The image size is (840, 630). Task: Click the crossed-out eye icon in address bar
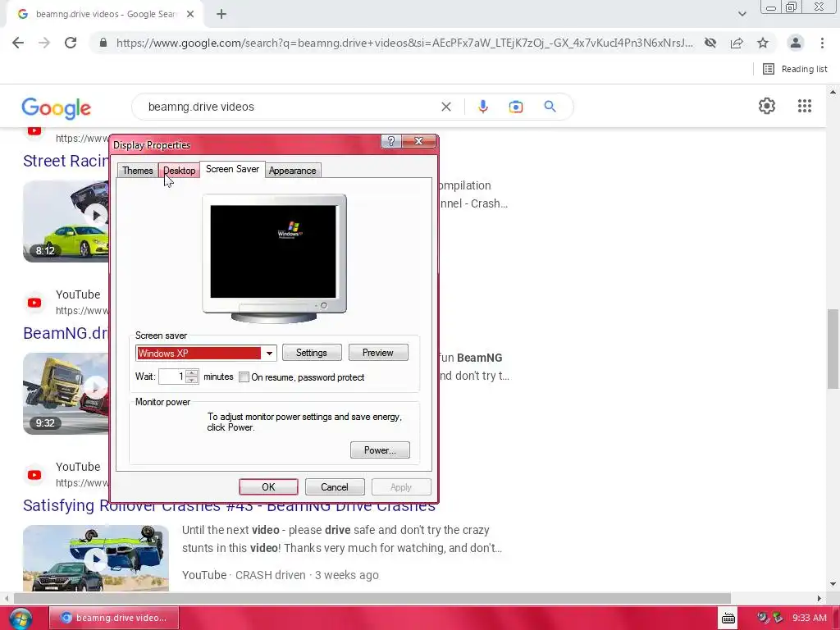(710, 43)
